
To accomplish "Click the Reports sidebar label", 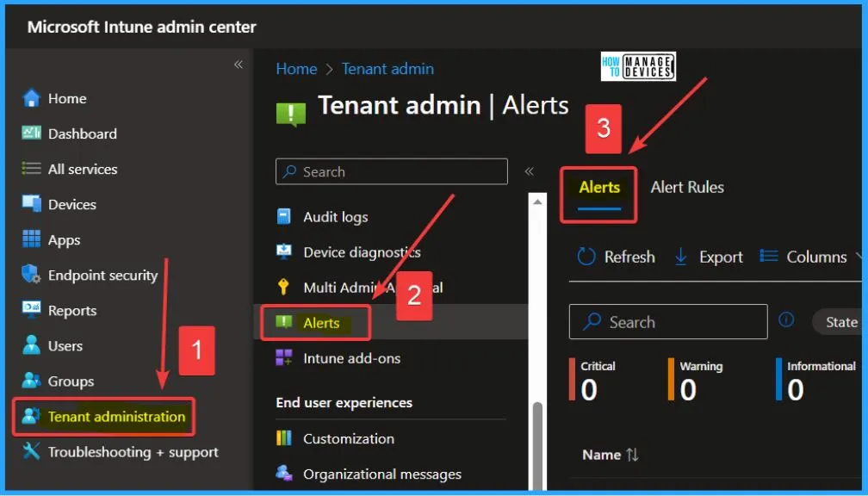I will 72,311.
